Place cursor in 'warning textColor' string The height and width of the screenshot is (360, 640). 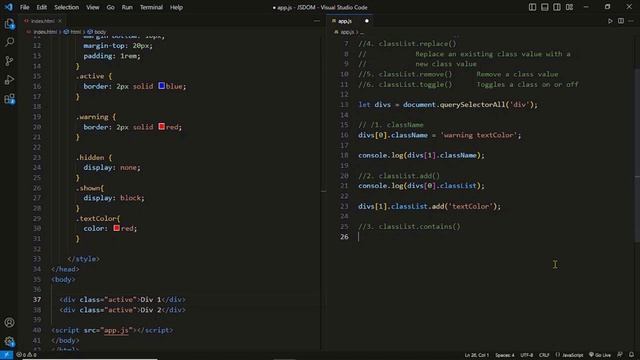click(479, 135)
